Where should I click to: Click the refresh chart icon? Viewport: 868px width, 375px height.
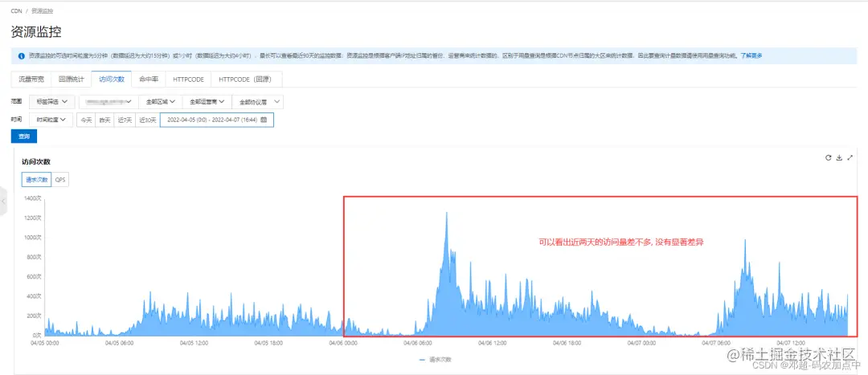point(828,157)
